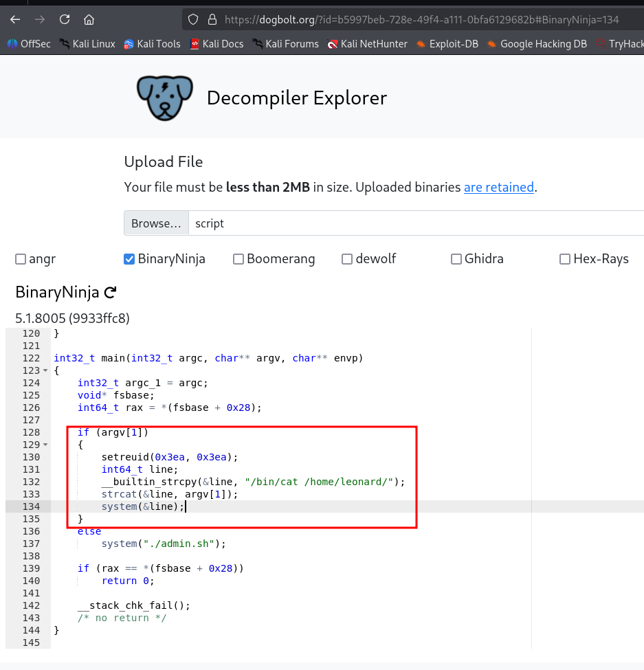Open the Kali Linux bookmark
This screenshot has height=670, width=644.
click(x=87, y=44)
